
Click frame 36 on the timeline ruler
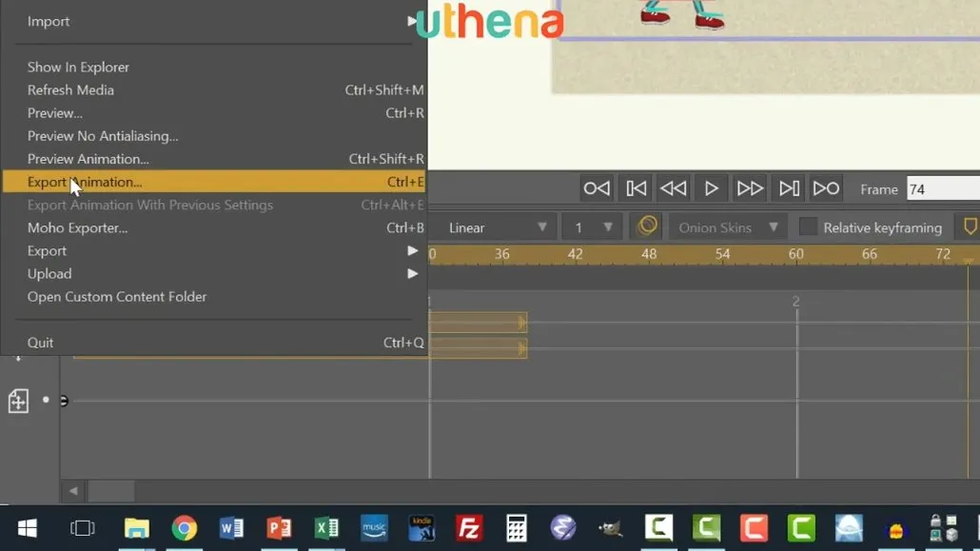pyautogui.click(x=501, y=254)
